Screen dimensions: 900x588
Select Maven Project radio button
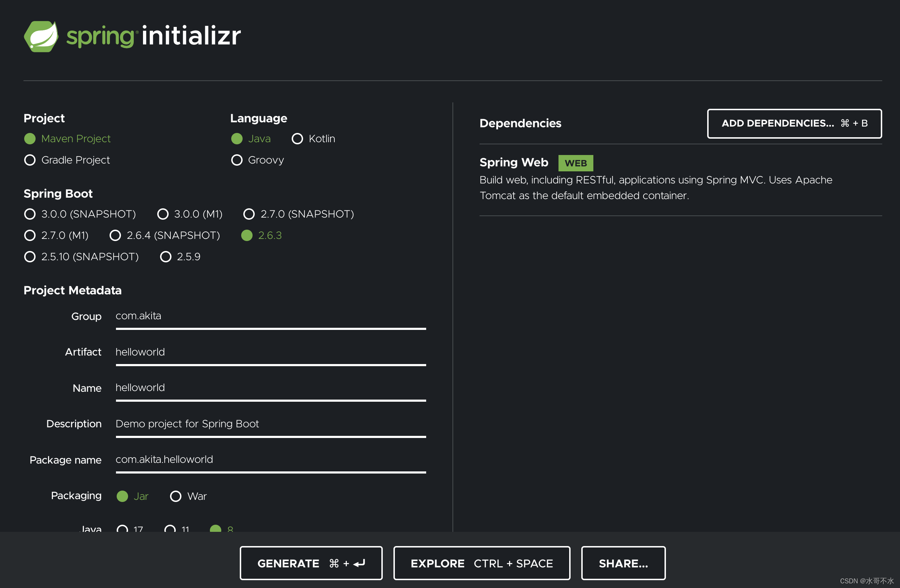(x=30, y=139)
